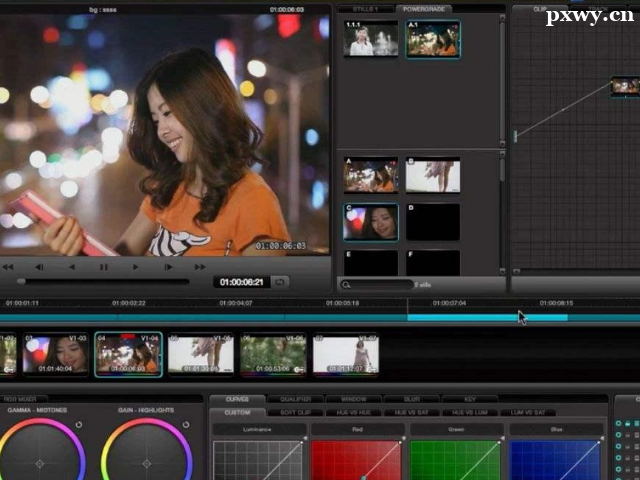Click the Blue curve header

[x=556, y=429]
